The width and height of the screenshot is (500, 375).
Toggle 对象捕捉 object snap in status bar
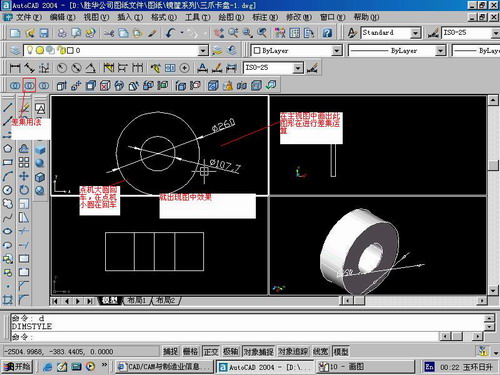[258, 351]
